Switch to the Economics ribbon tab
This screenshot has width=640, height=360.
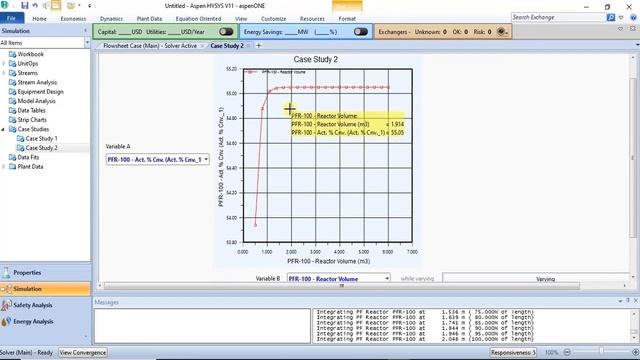(x=73, y=19)
